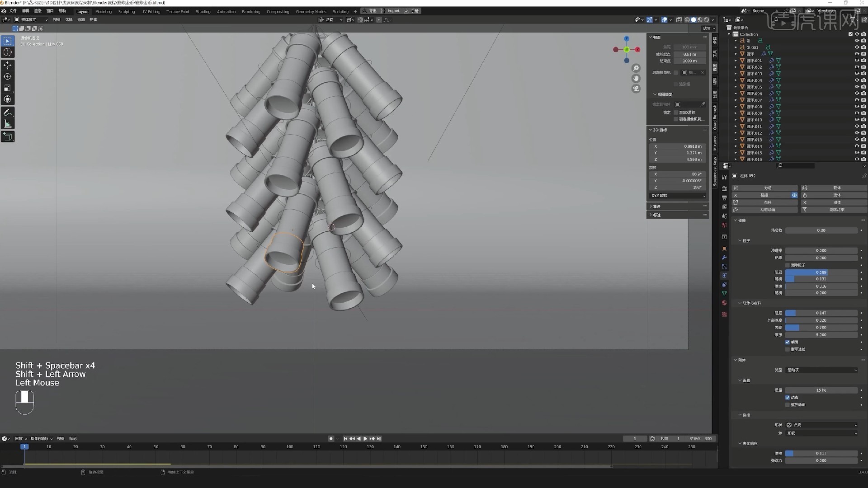The width and height of the screenshot is (868, 488).
Task: Select the Add Cube tool
Action: click(8, 136)
